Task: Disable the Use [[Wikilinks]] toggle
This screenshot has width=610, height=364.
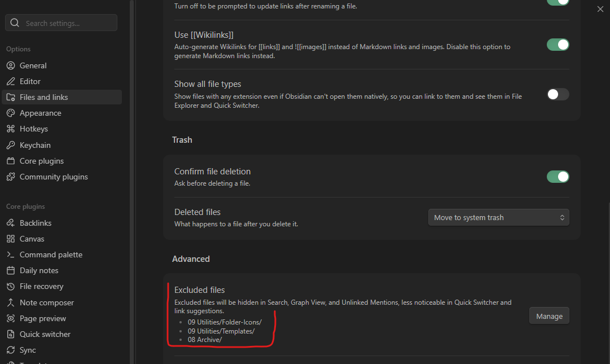Action: 558,45
